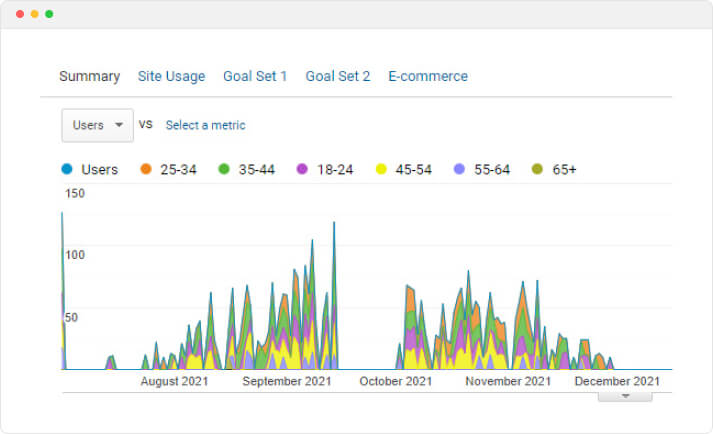The width and height of the screenshot is (713, 434).
Task: Expand the handle below the chart
Action: click(625, 397)
